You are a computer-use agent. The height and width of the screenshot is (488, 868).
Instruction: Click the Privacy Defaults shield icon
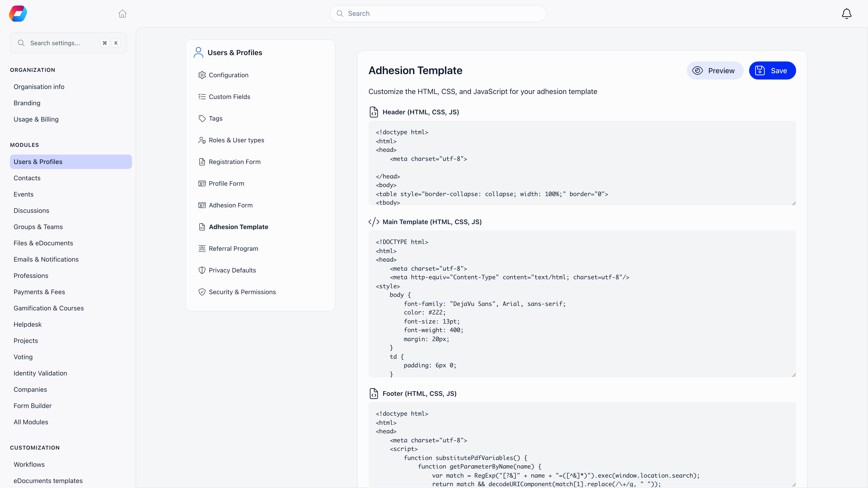coord(202,270)
